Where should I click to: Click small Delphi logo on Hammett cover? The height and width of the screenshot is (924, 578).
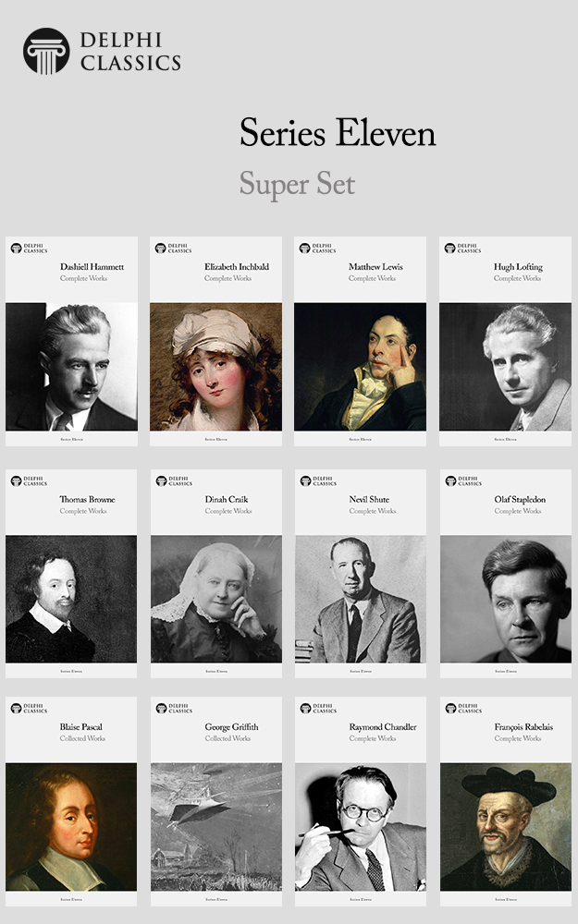pos(16,248)
